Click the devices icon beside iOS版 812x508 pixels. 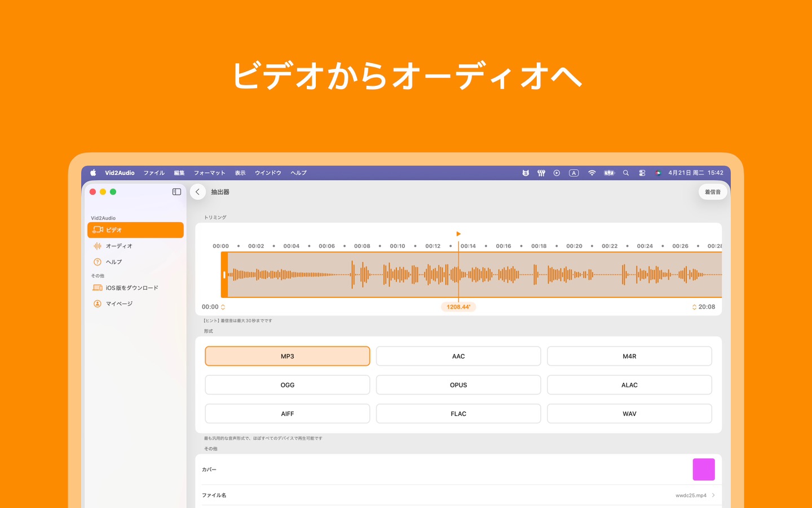click(98, 288)
